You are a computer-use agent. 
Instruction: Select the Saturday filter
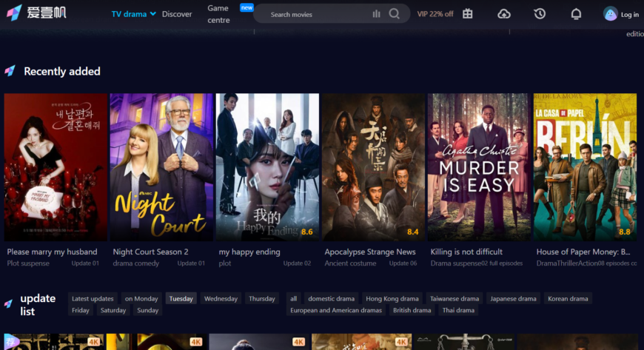113,310
